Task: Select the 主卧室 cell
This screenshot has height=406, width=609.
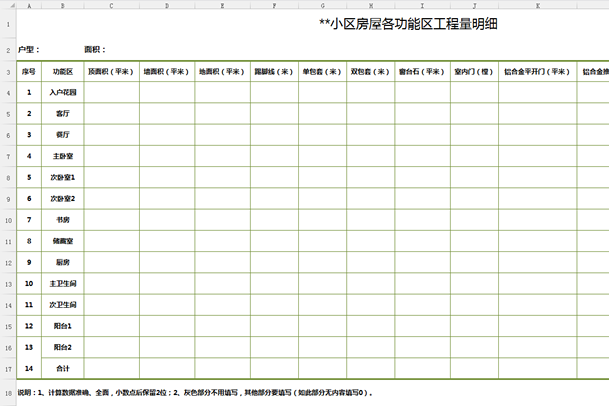Action: click(63, 156)
